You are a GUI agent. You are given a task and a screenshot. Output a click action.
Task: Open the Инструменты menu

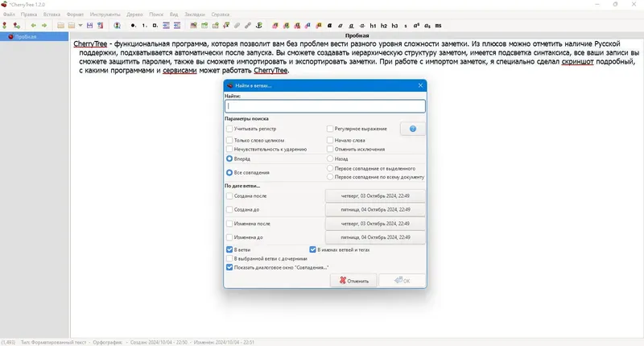105,14
